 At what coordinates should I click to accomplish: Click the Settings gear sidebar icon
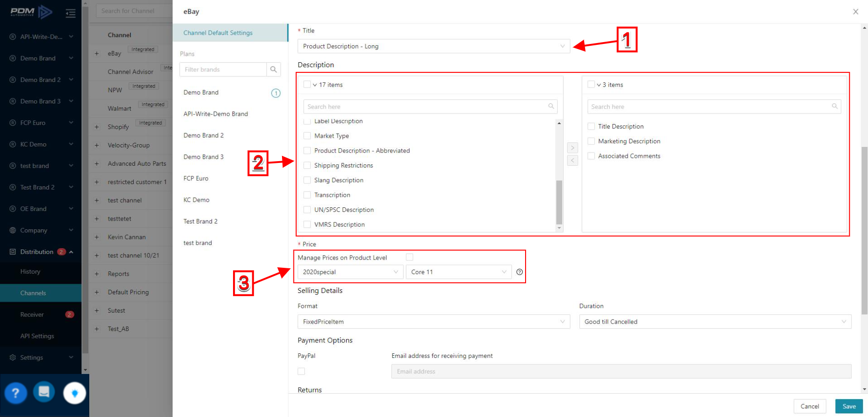tap(13, 357)
